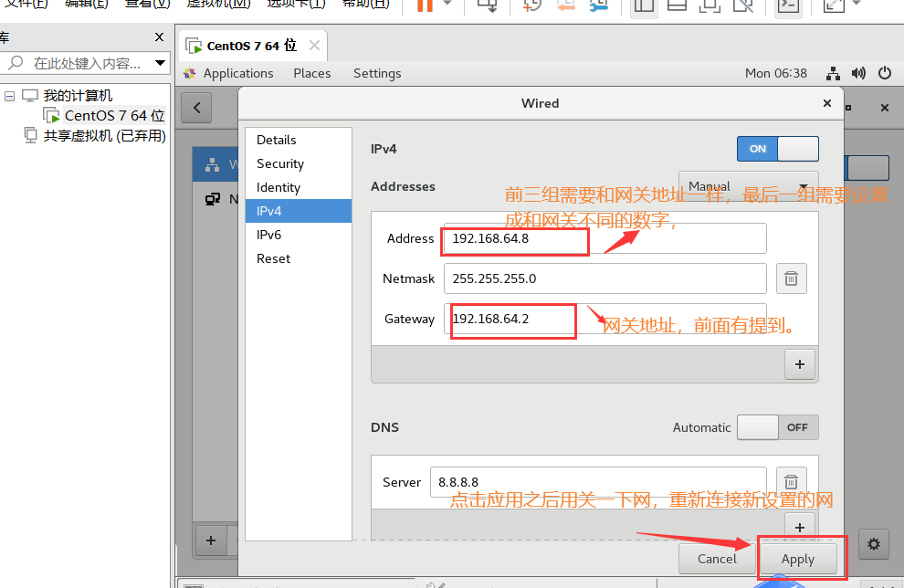Viewport: 904px width, 588px height.
Task: Turn off the IPv4 ON switch
Action: 778,149
